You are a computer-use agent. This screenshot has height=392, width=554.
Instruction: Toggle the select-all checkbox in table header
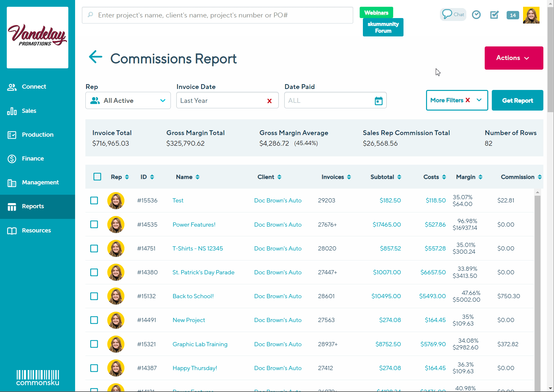[x=97, y=177]
